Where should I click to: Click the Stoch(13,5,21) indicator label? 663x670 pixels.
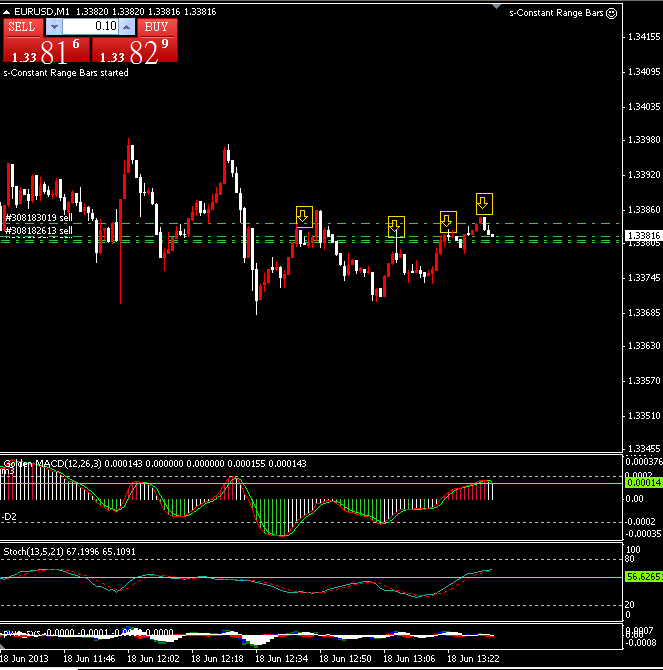[x=33, y=552]
